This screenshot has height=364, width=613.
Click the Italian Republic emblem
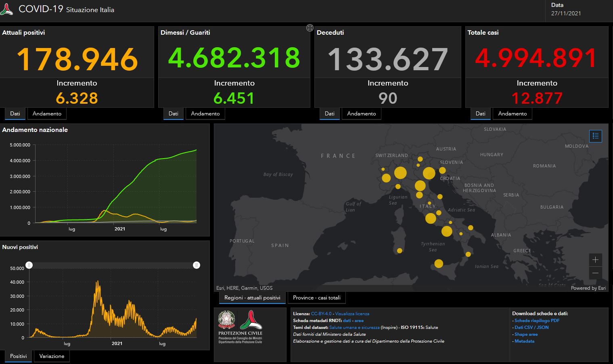point(227,320)
